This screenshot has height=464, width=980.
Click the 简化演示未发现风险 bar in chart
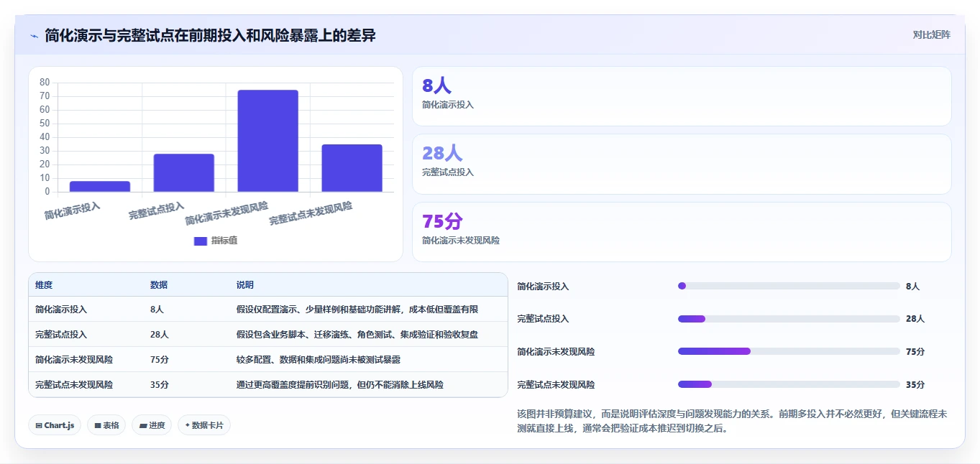click(268, 141)
